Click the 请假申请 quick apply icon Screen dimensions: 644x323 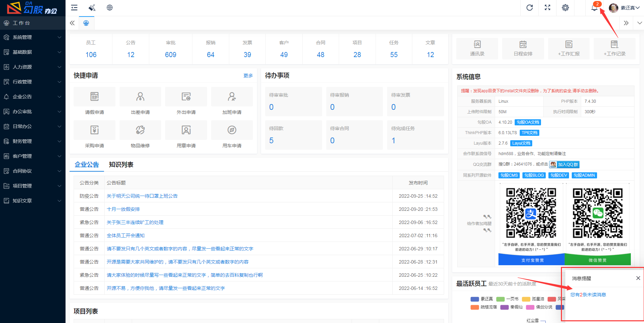(95, 97)
